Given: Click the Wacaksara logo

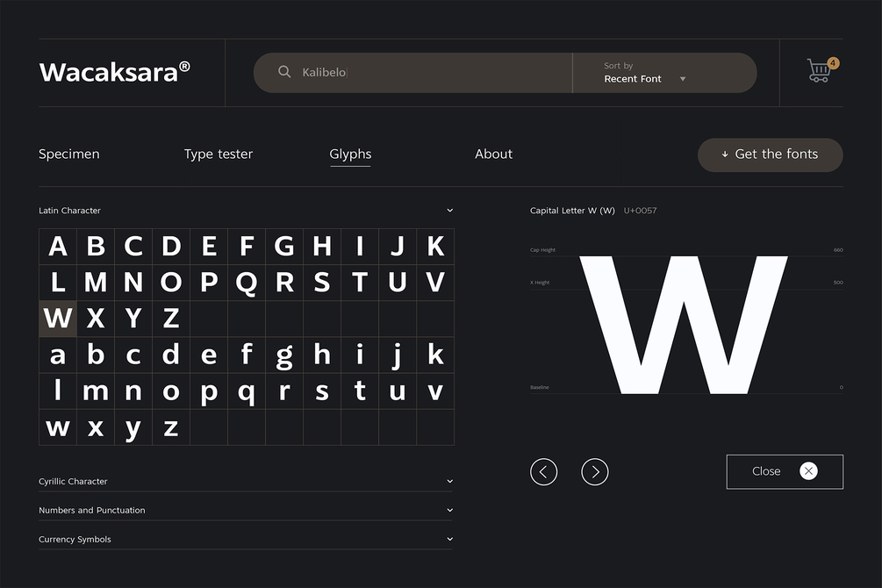Looking at the screenshot, I should 115,72.
